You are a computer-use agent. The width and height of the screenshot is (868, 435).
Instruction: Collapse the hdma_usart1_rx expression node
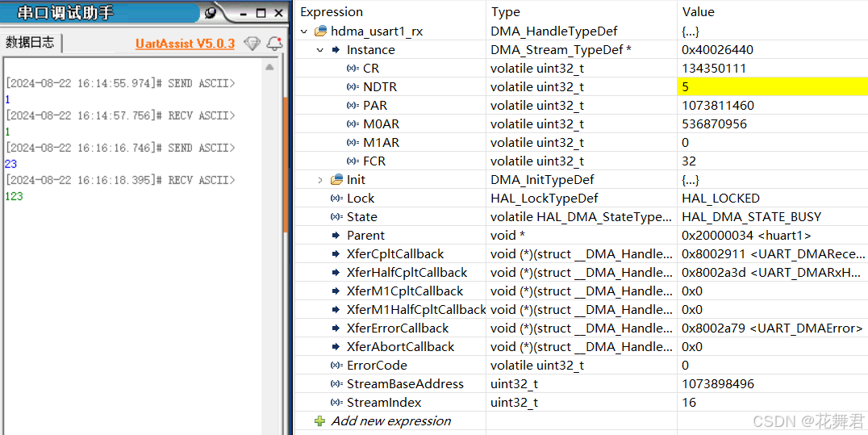[303, 31]
